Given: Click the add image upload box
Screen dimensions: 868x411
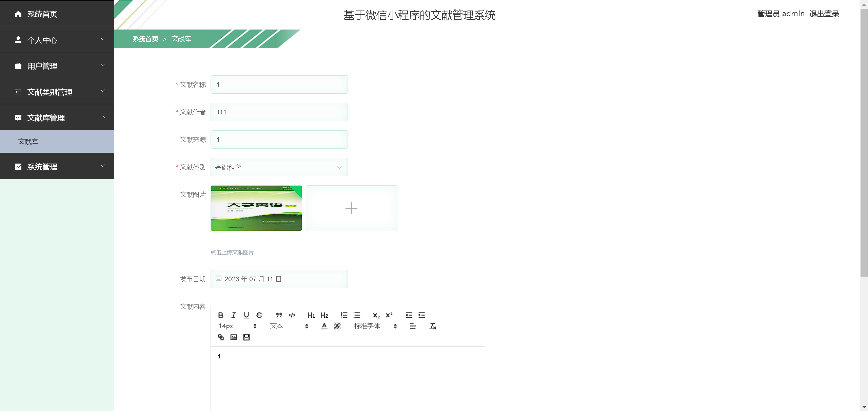Looking at the screenshot, I should [351, 208].
